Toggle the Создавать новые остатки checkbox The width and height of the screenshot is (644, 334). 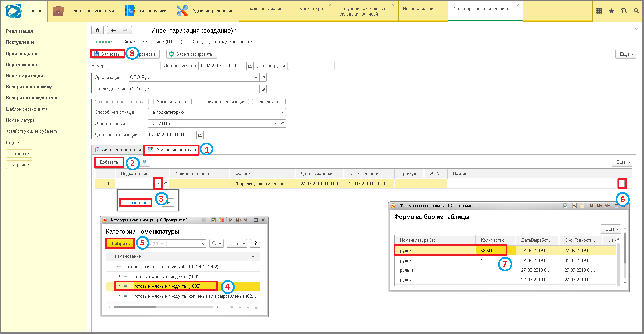coord(151,102)
